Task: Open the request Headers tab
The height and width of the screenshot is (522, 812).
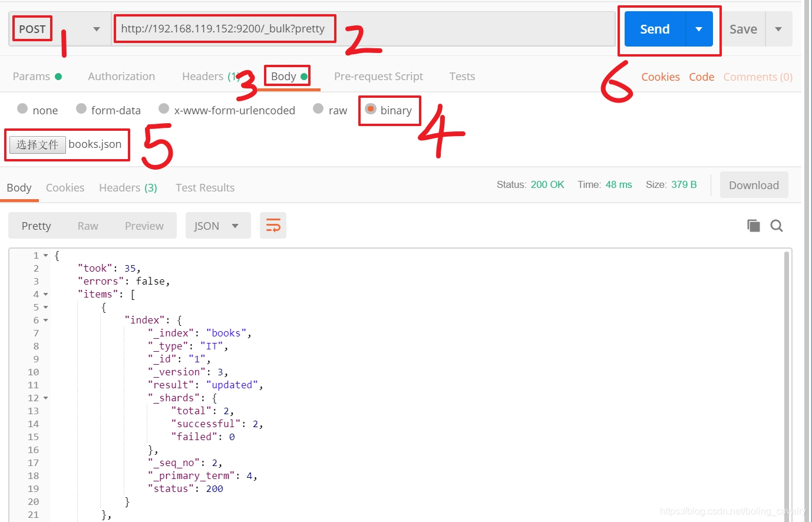Action: [x=209, y=76]
